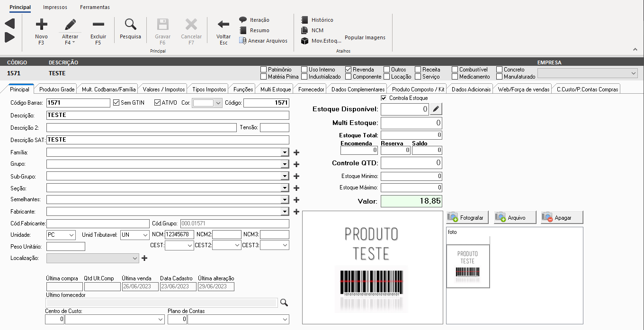Toggle the Controla Estoque checkbox

tap(383, 98)
